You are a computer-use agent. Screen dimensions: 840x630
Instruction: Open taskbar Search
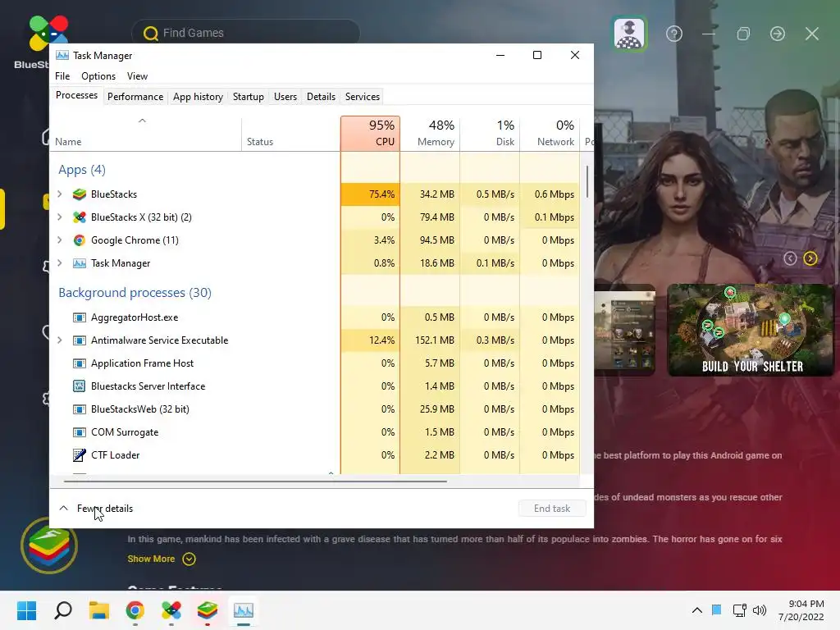[x=63, y=610]
